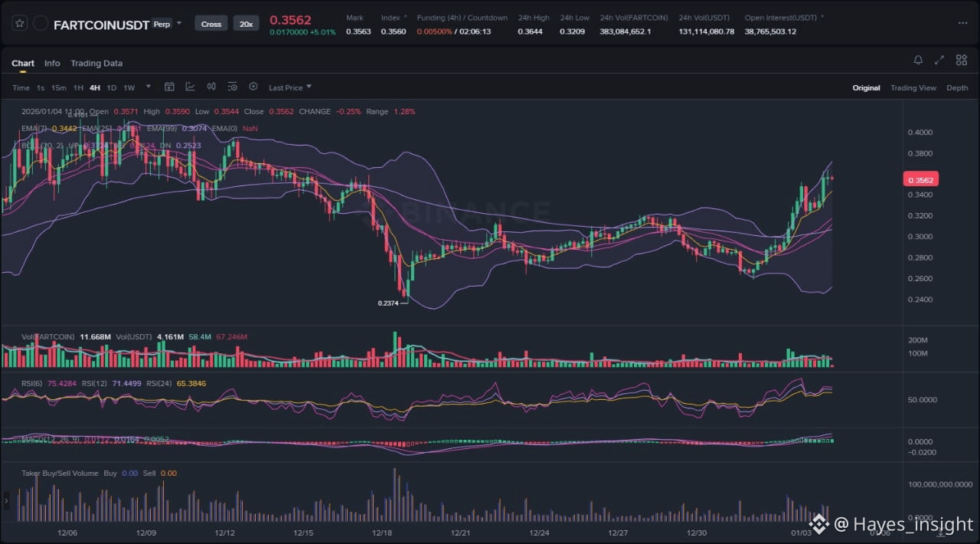This screenshot has width=980, height=544.
Task: Click the RSI(24) indicator label
Action: tap(161, 383)
